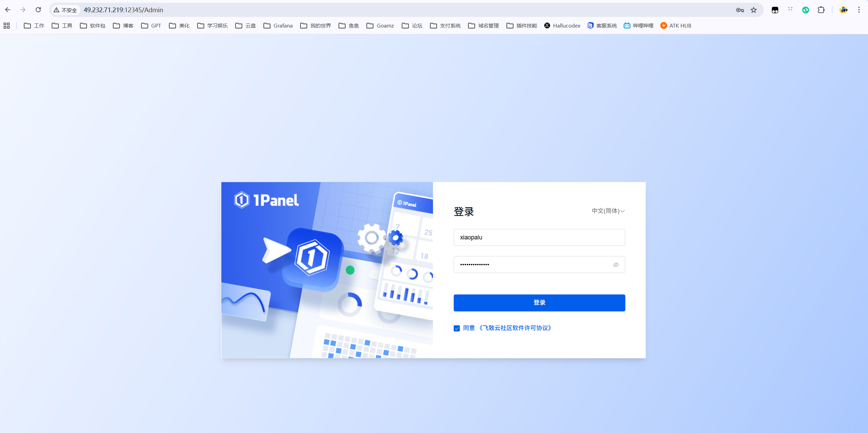Click the username field containing xiaopalu

pos(539,237)
